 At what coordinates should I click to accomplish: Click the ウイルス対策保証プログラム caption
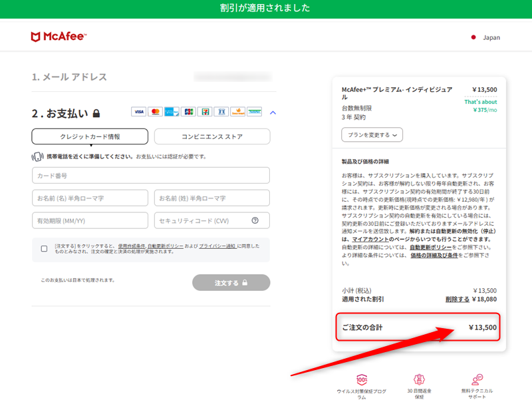pos(362,394)
